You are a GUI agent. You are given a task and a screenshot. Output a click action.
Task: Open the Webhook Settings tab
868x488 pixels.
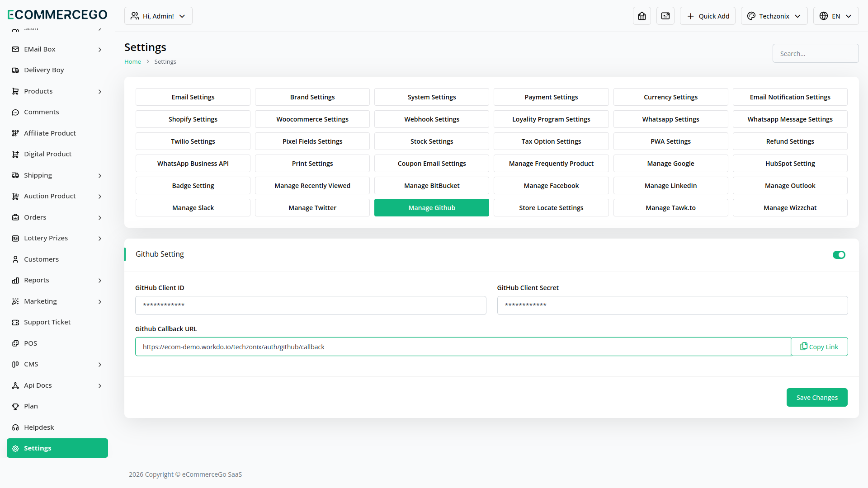coord(432,119)
